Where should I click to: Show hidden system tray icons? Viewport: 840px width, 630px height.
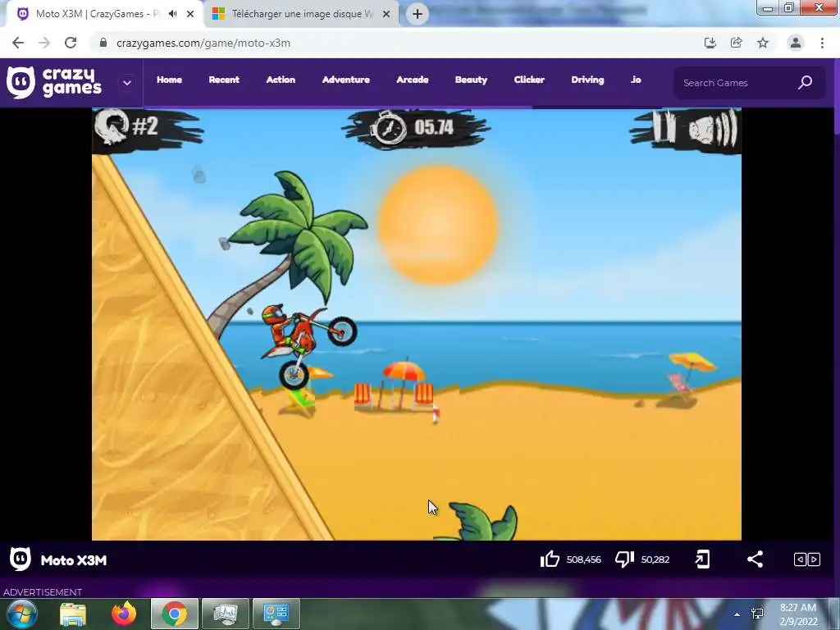(x=737, y=614)
